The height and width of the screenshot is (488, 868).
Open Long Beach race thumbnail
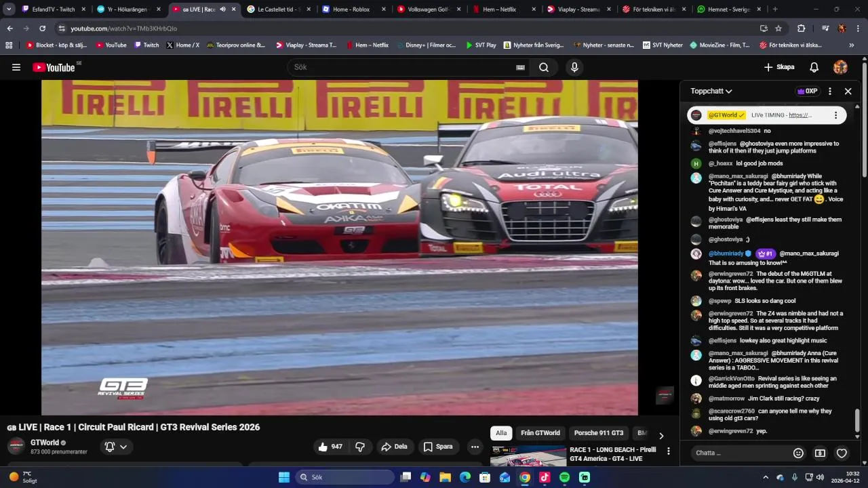pyautogui.click(x=528, y=456)
